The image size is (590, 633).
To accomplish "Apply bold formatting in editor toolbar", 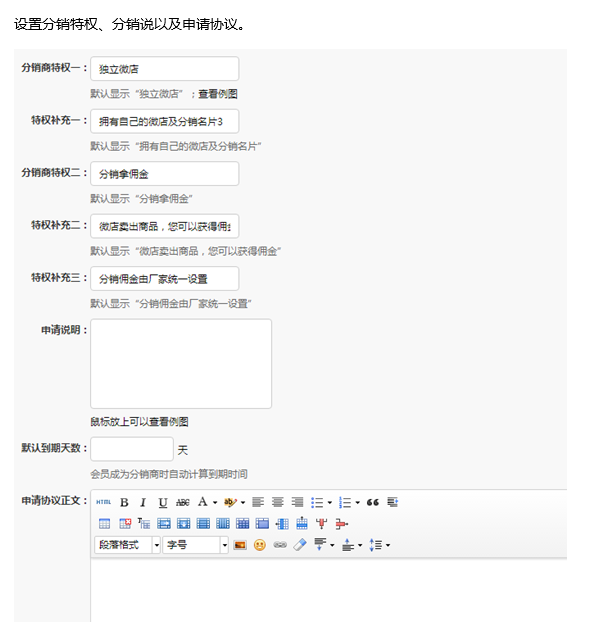I will pos(124,502).
